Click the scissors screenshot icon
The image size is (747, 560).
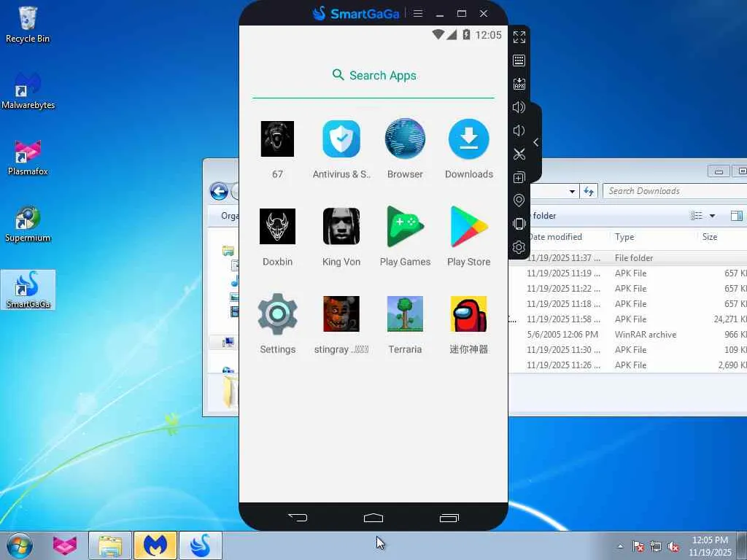pyautogui.click(x=519, y=154)
